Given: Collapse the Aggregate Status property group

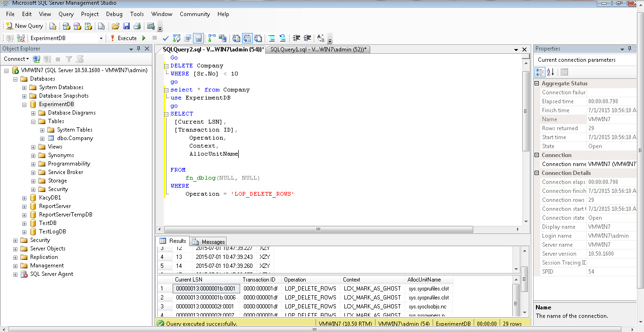Looking at the screenshot, I should (x=537, y=83).
